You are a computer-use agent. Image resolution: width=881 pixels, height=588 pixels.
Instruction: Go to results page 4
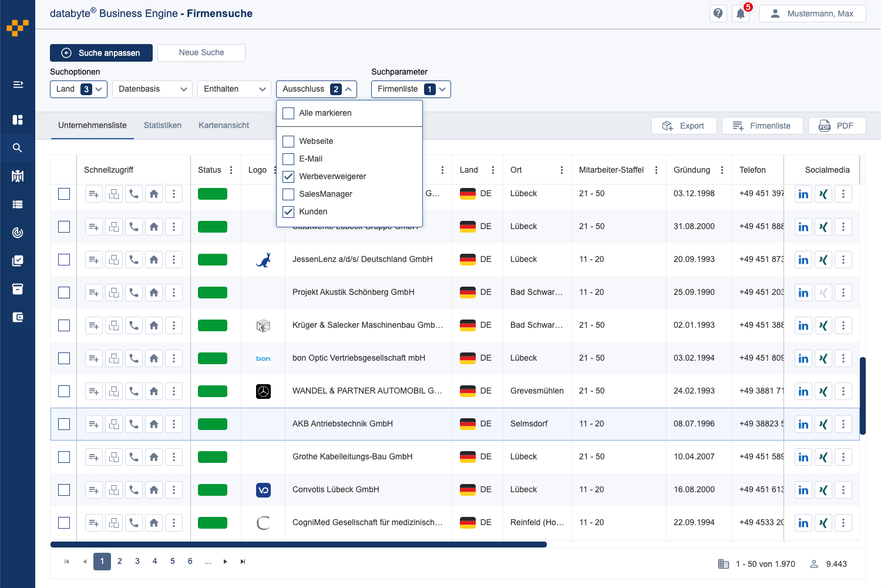(155, 561)
